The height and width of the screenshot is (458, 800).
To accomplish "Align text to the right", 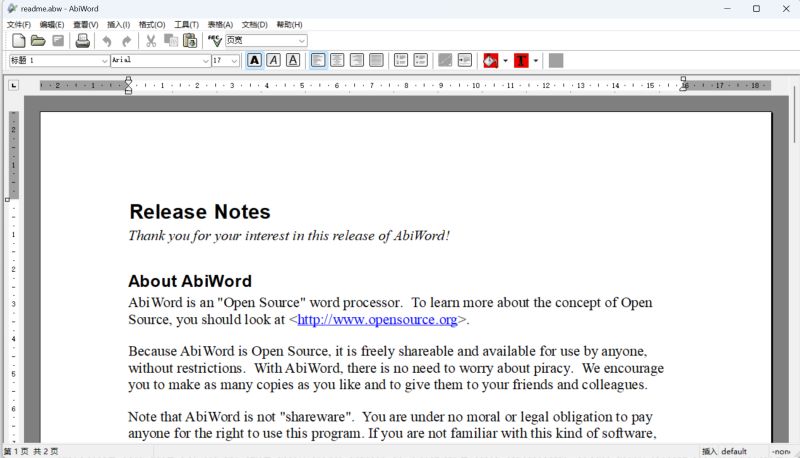I will 357,61.
